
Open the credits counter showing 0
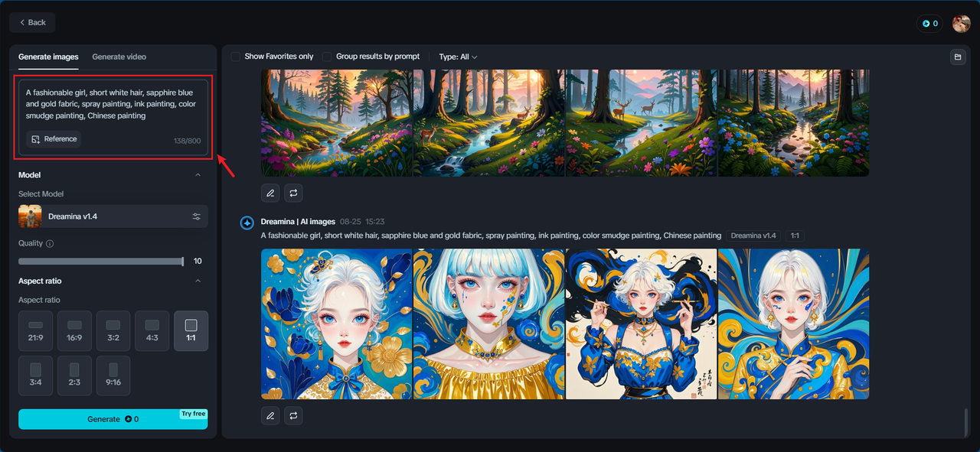[930, 24]
